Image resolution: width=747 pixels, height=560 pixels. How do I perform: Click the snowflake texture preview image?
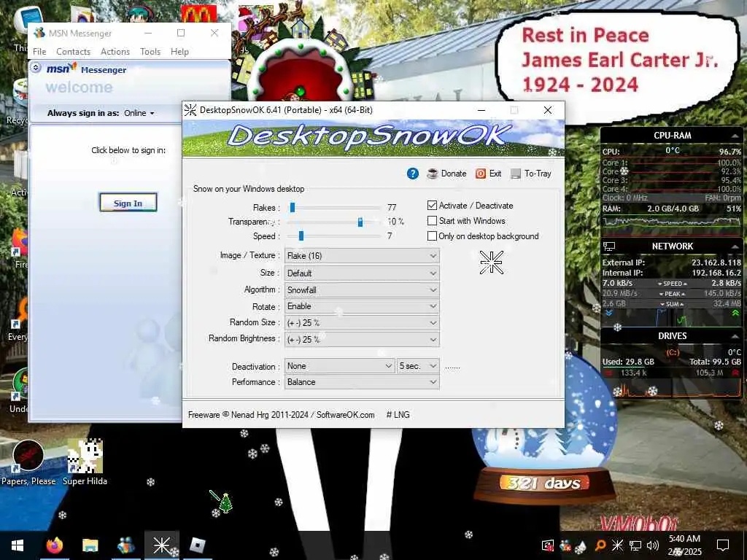491,262
